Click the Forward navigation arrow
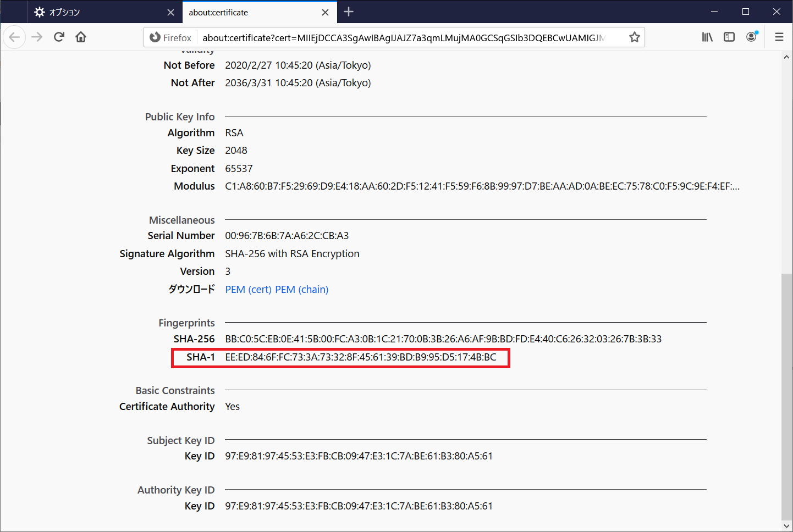The height and width of the screenshot is (532, 793). (36, 37)
